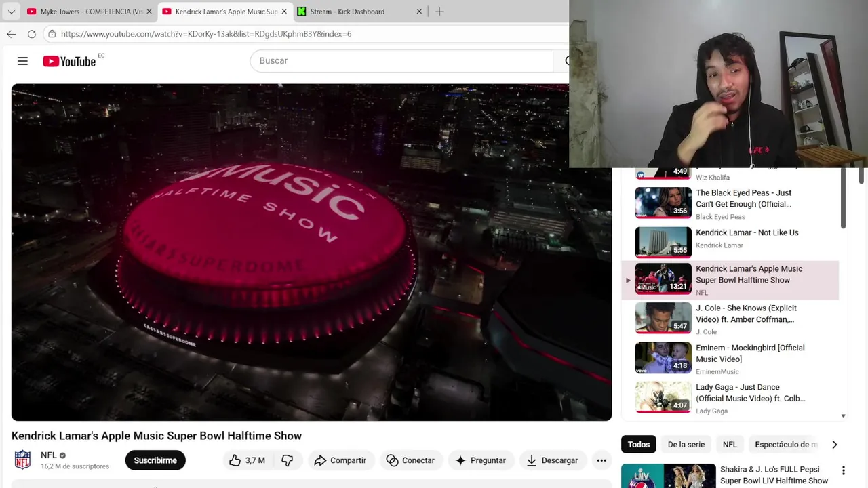868x488 pixels.
Task: Select the Espectáculo chip
Action: click(786, 445)
